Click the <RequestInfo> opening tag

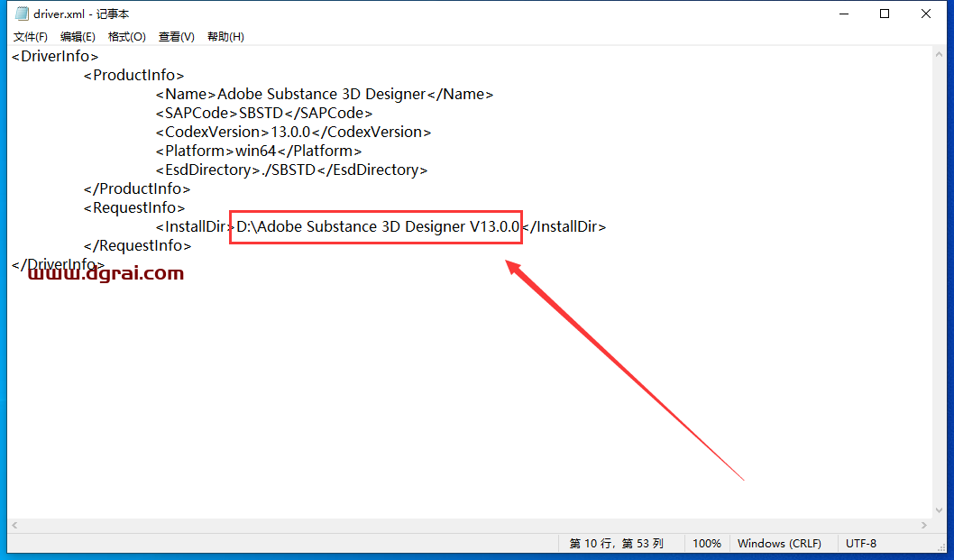click(133, 207)
